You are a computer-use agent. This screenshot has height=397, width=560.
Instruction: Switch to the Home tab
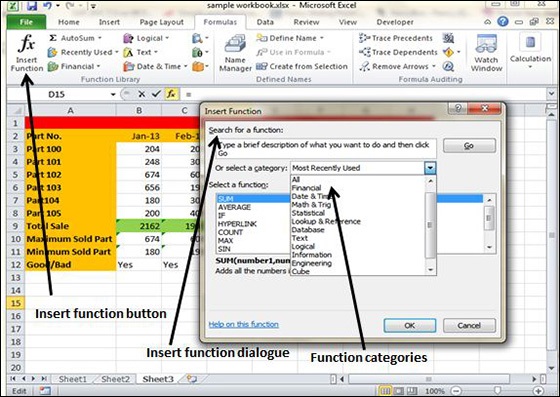(x=69, y=22)
